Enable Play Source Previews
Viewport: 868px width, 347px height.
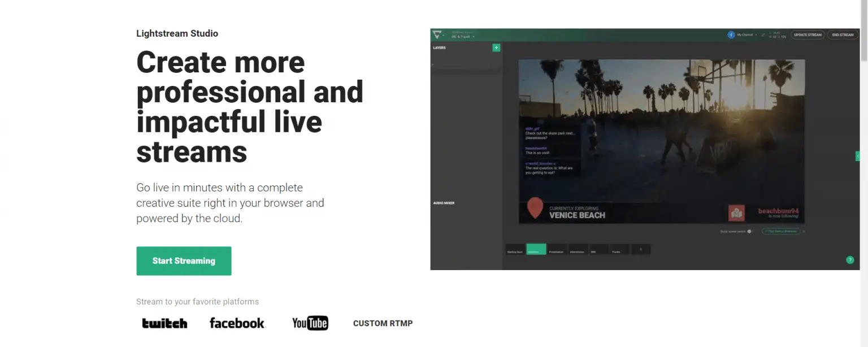point(781,231)
